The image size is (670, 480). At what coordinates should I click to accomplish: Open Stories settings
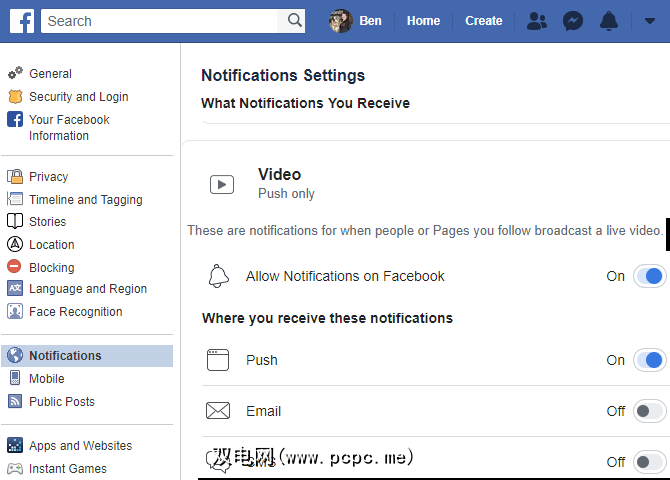47,221
